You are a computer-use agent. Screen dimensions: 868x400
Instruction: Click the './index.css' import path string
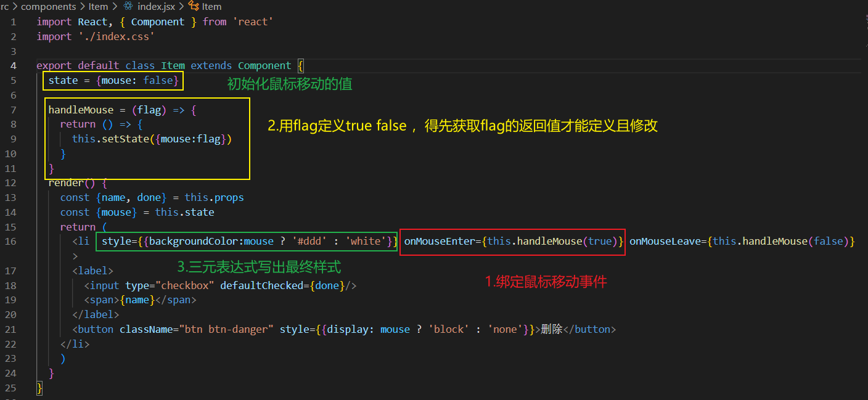117,36
